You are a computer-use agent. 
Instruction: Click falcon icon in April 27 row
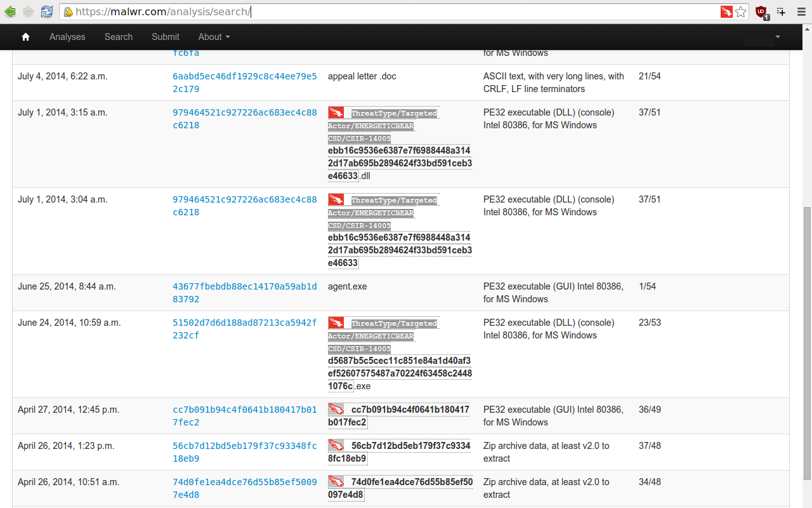coord(336,410)
